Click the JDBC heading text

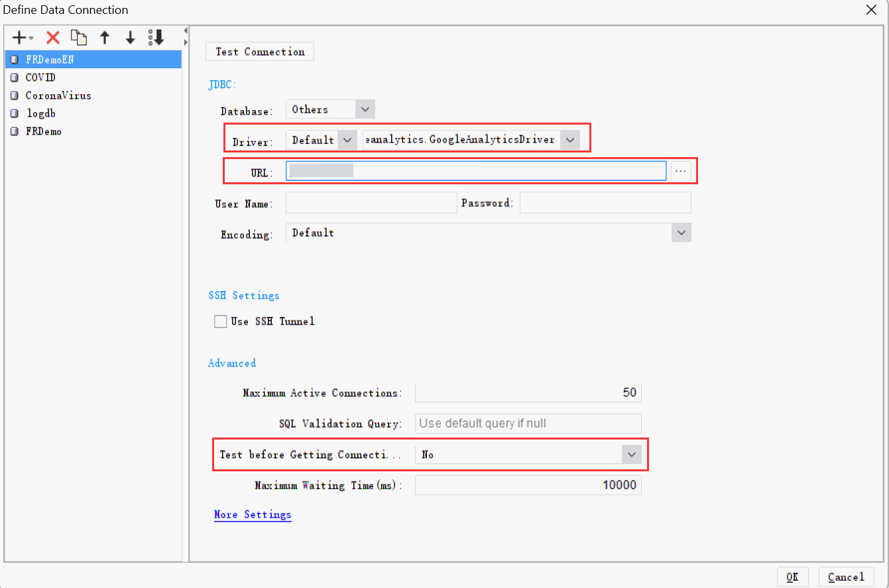[x=222, y=84]
